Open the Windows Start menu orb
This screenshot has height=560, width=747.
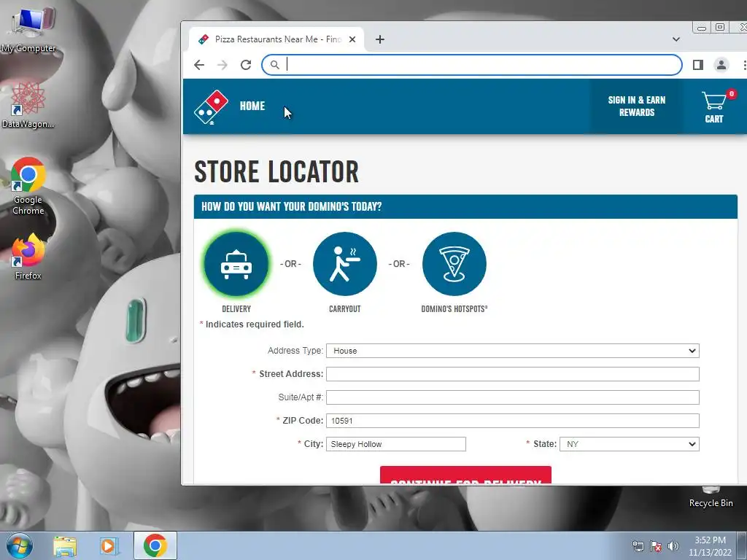click(20, 546)
